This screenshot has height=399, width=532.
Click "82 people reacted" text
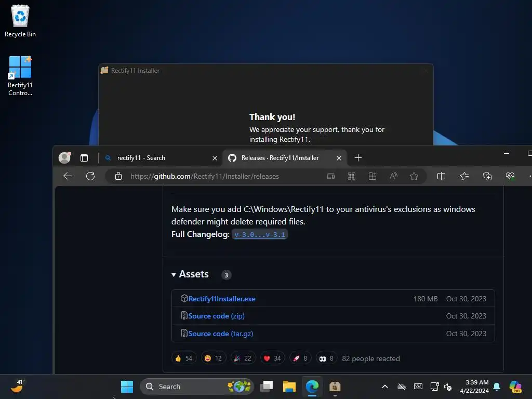coord(371,358)
